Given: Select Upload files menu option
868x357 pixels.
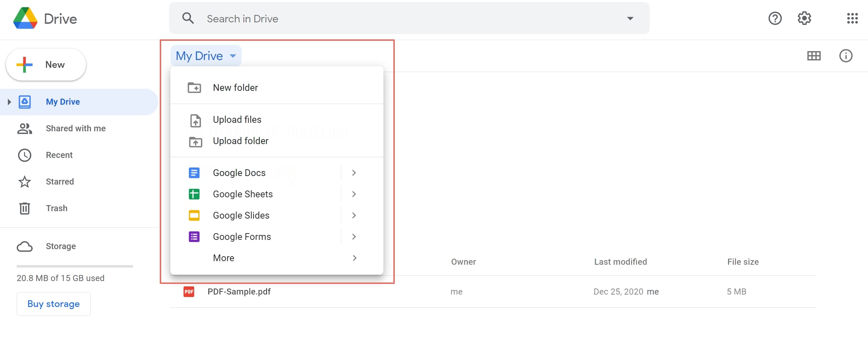Looking at the screenshot, I should [237, 120].
